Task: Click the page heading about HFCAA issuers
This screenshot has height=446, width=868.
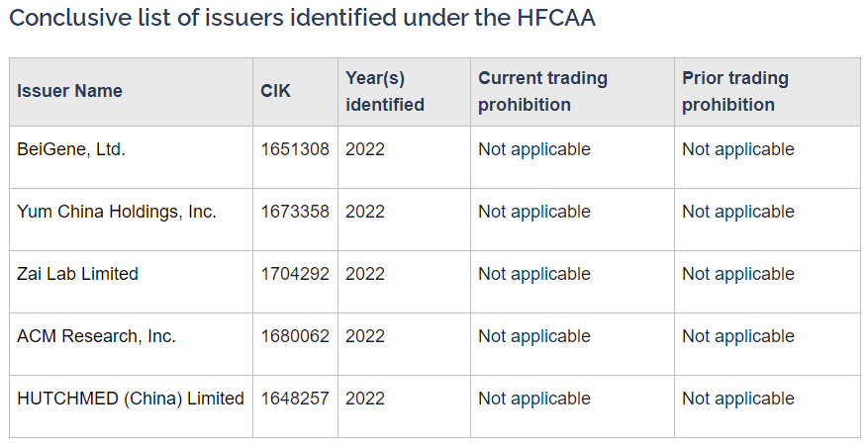Action: [x=302, y=18]
